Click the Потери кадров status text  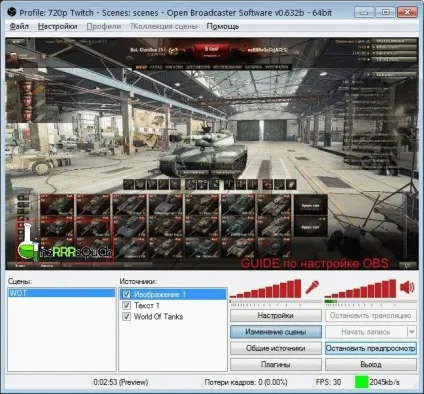pos(246,382)
